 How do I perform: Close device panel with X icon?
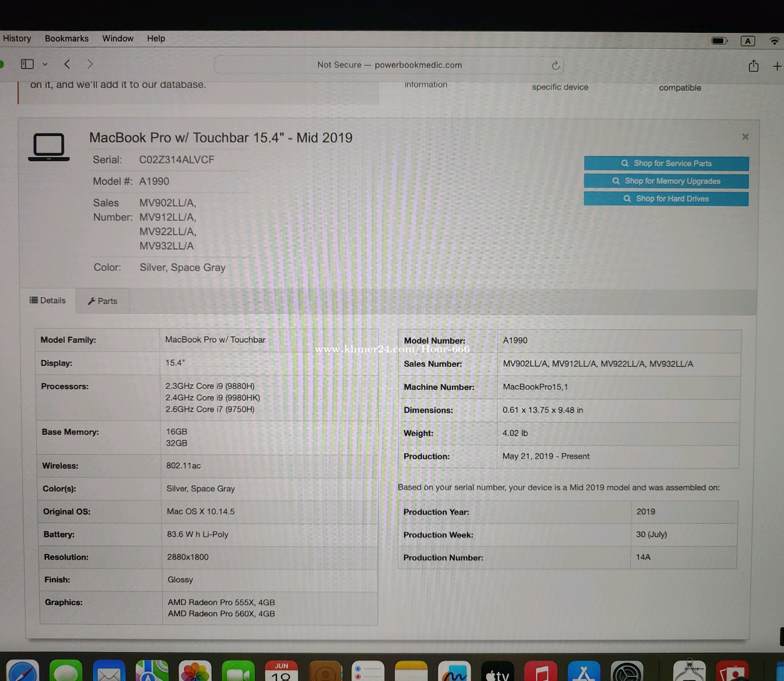(745, 137)
